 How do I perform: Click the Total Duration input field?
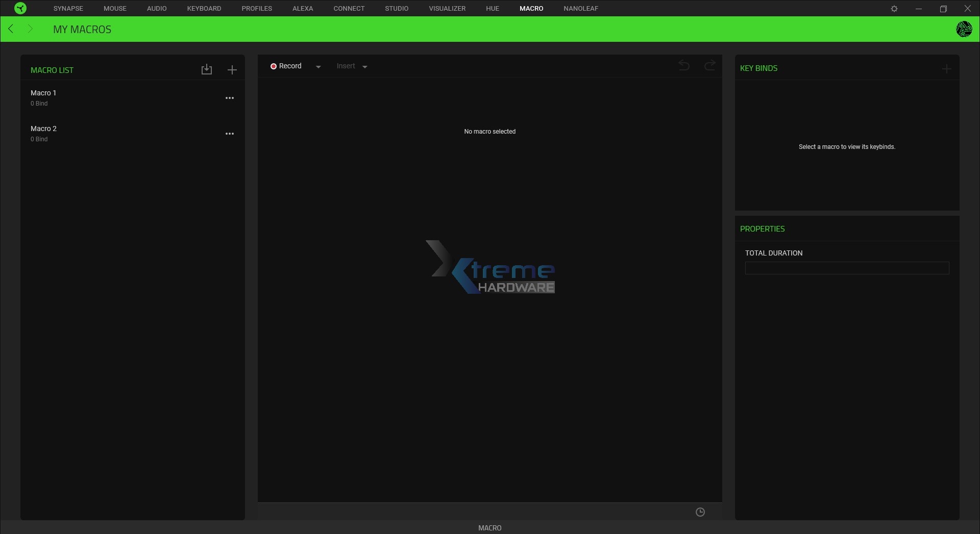(x=847, y=268)
